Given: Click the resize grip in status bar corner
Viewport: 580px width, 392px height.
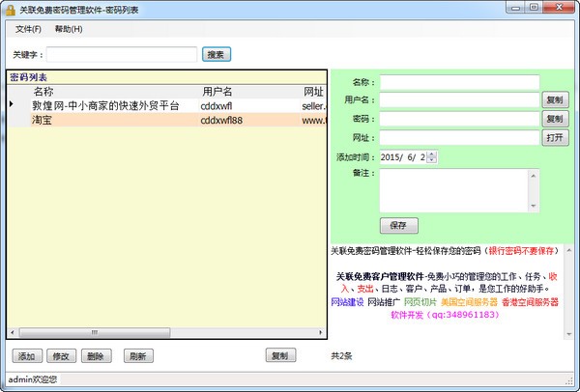Looking at the screenshot, I should [569, 381].
